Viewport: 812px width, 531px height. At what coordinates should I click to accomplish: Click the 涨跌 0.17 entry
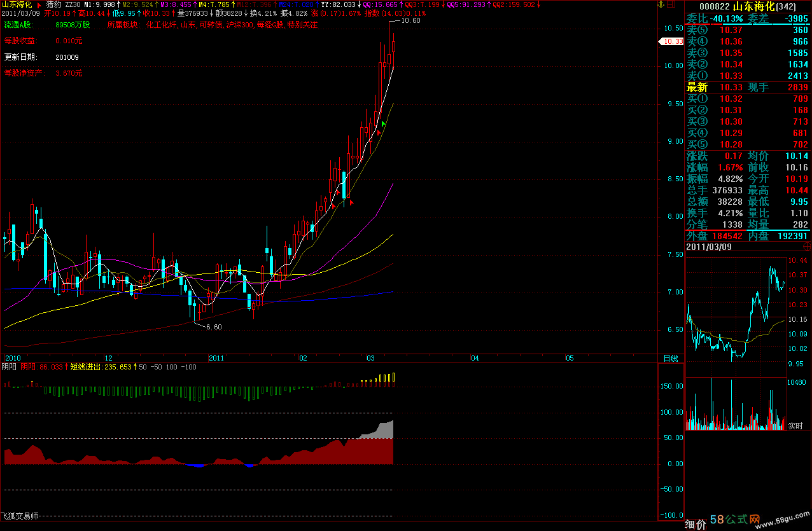[x=715, y=156]
